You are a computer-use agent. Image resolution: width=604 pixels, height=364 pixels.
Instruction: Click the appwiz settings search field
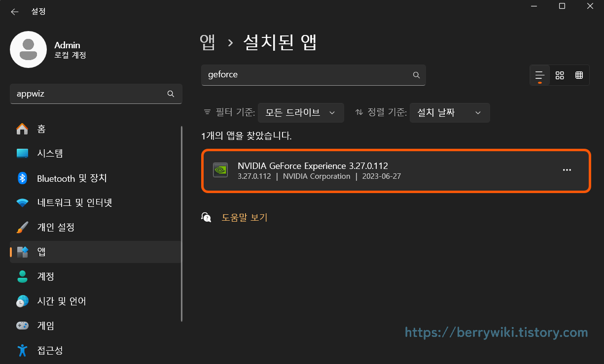[89, 94]
